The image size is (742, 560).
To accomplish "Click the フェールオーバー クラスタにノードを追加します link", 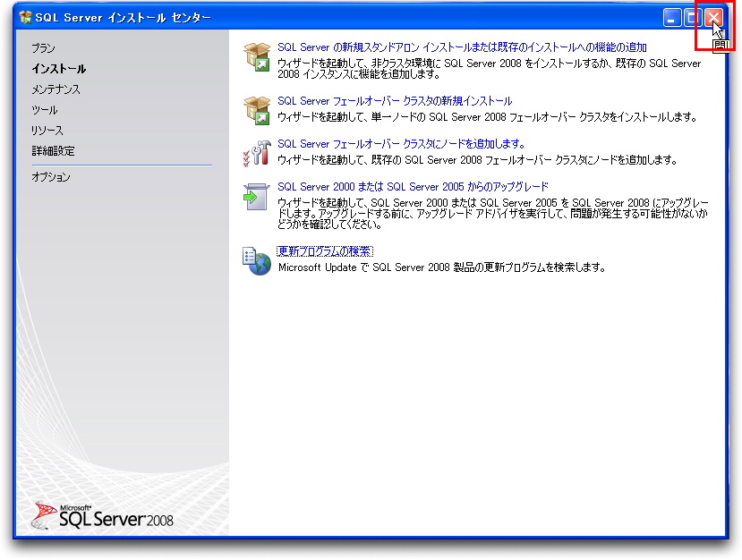I will 401,144.
